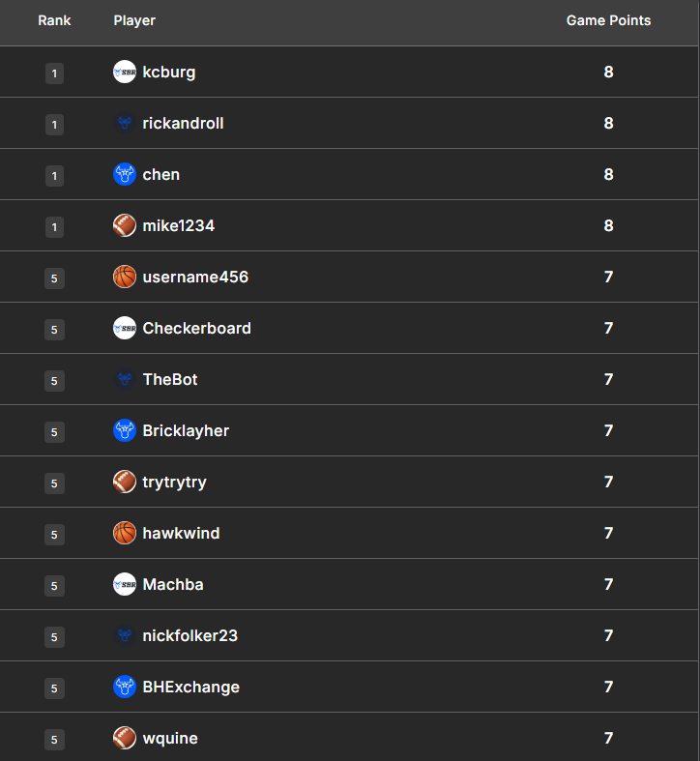Click BHExchange's blue bull avatar
This screenshot has width=700, height=761.
(x=125, y=687)
